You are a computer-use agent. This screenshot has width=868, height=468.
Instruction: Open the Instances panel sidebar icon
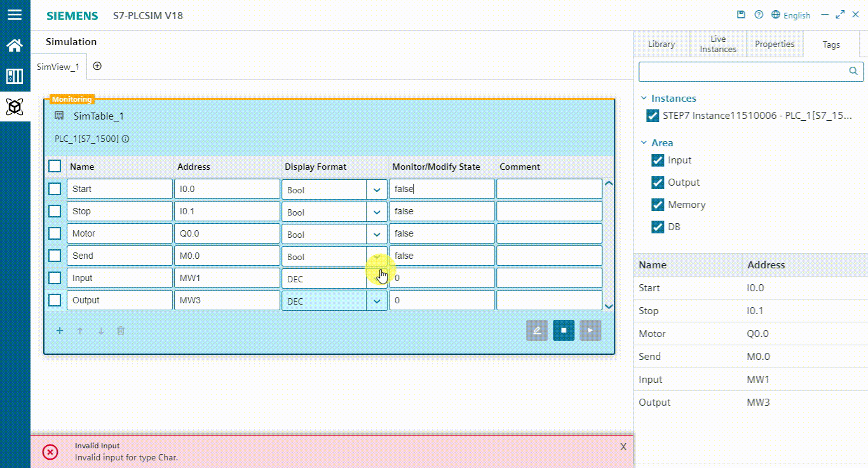pos(15,76)
